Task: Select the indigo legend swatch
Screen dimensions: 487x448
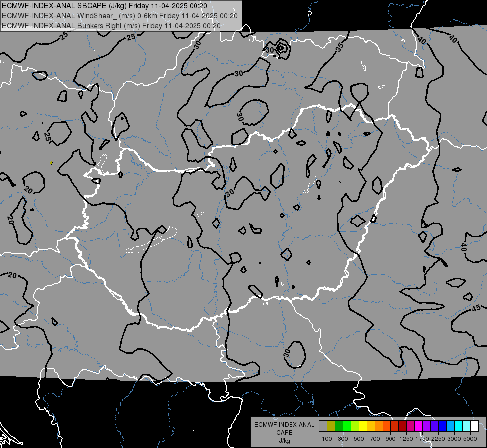Action: tap(434, 426)
